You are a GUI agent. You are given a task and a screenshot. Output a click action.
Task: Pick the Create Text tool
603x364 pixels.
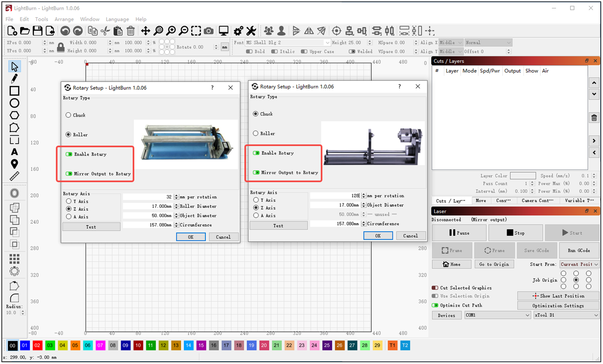point(15,152)
